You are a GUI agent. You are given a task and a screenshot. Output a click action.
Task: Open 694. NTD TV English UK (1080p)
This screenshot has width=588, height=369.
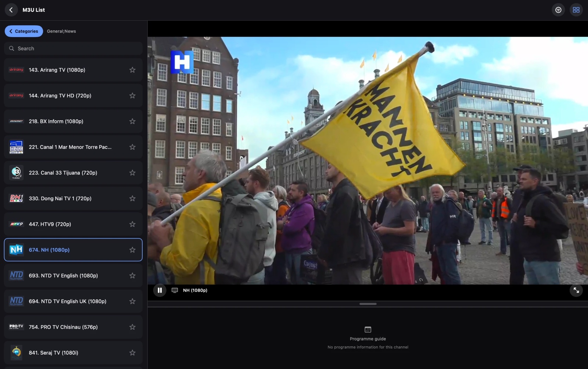pos(73,301)
